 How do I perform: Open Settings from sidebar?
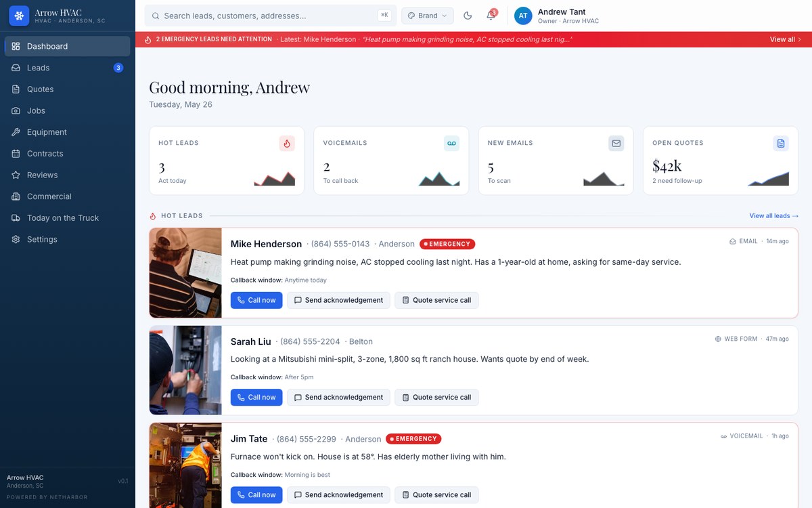[68, 239]
